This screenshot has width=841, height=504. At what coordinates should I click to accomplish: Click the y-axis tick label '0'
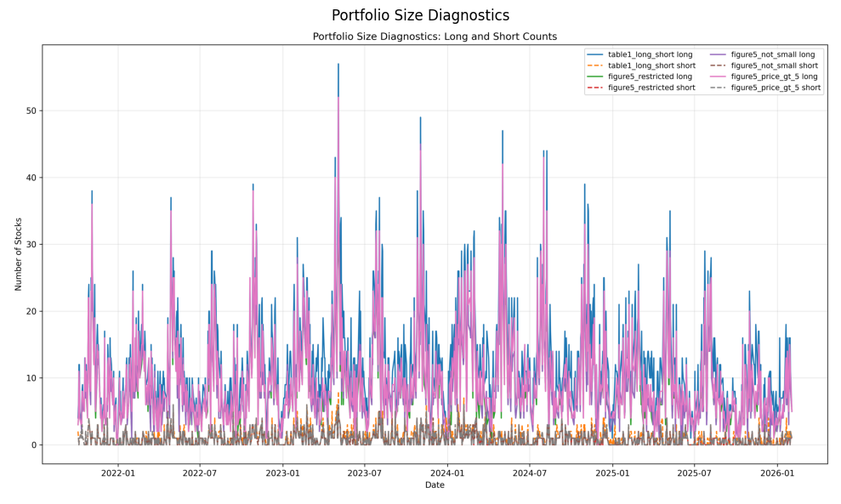[34, 445]
